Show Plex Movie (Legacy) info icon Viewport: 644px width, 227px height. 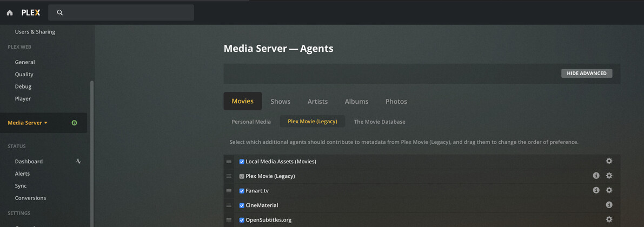596,176
